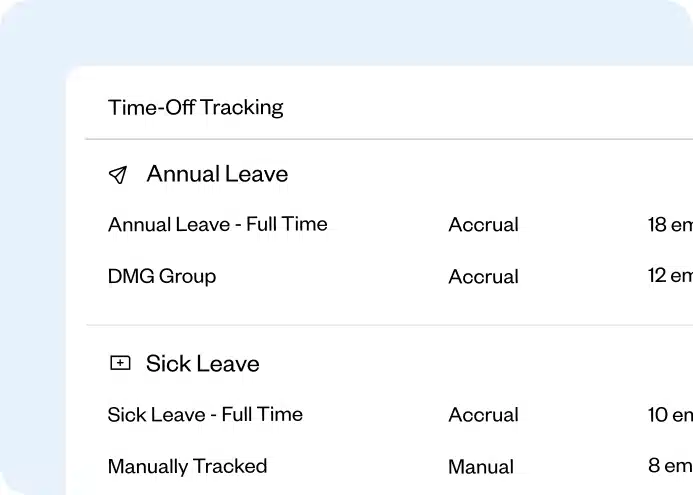The width and height of the screenshot is (693, 495).
Task: Click Accrual in Annual Leave - Full Time row
Action: 483,225
